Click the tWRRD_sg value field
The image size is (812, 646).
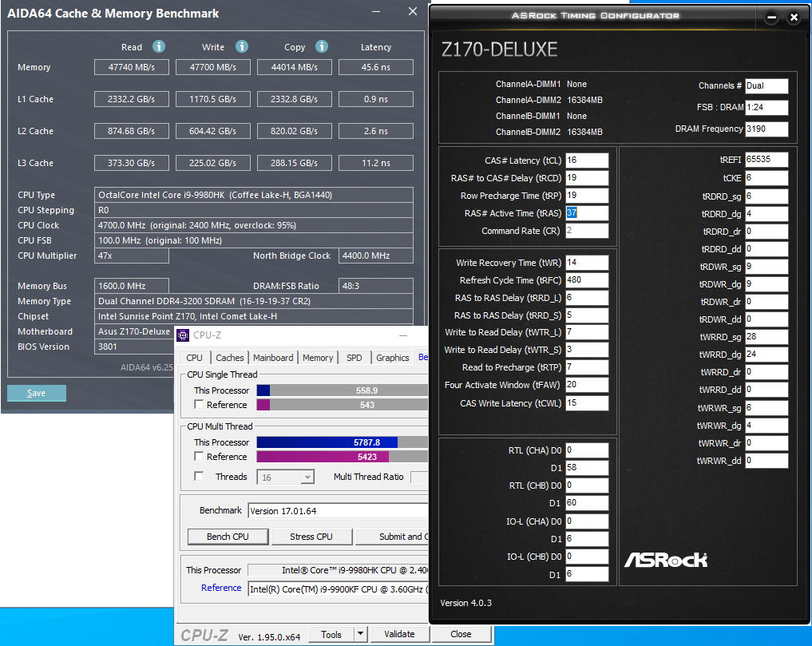click(x=766, y=337)
